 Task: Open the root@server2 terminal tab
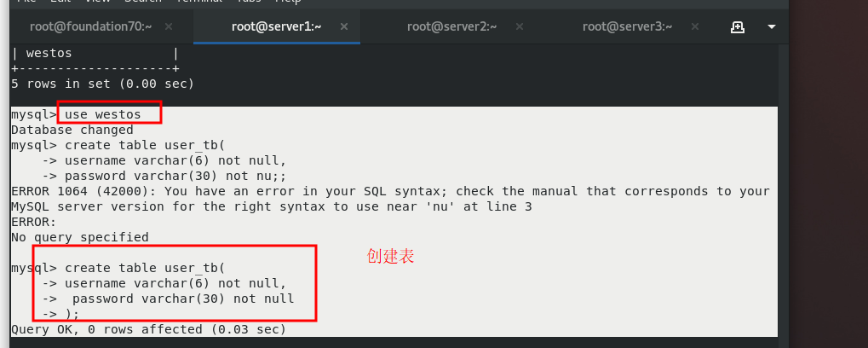[x=451, y=26]
